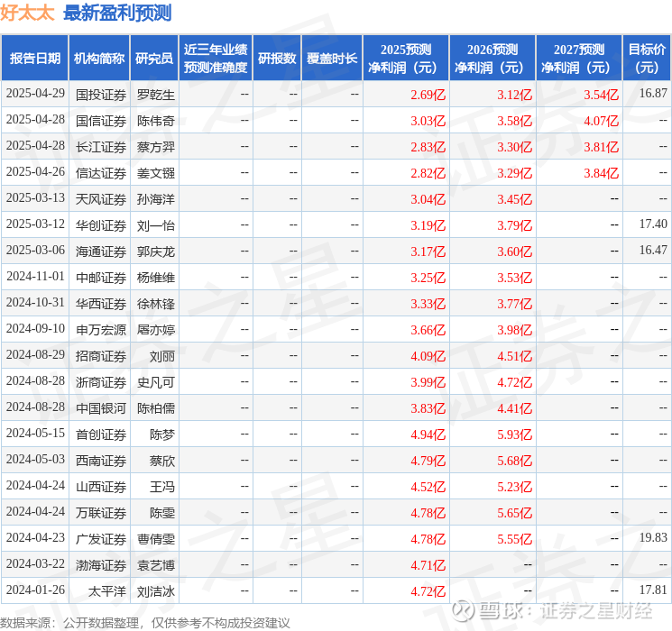The height and width of the screenshot is (631, 672).
Task: Select analyst 陈伟奇
Action: pyautogui.click(x=156, y=121)
